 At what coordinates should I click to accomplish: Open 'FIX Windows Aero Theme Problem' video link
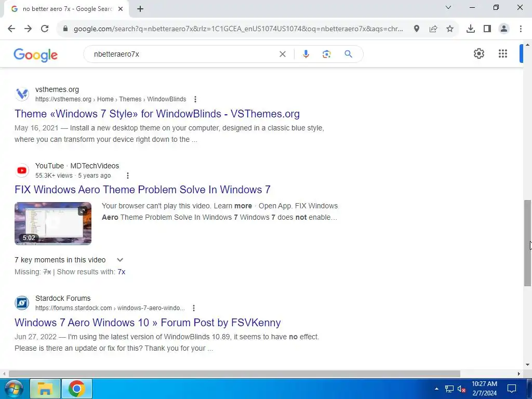(142, 189)
